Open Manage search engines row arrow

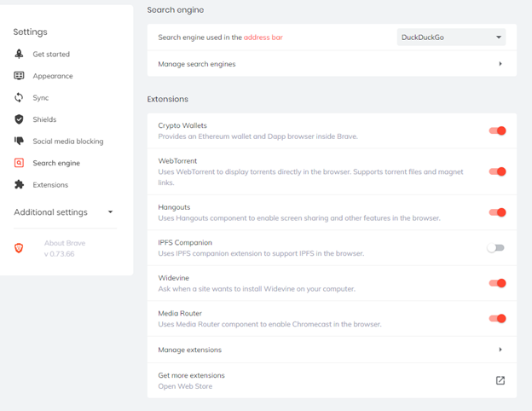click(500, 64)
